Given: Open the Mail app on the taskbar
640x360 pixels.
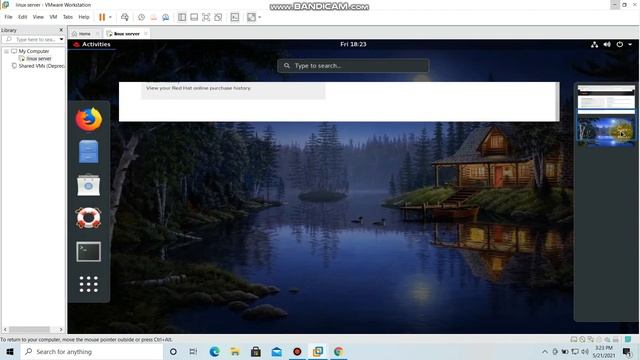Looking at the screenshot, I should (x=277, y=351).
